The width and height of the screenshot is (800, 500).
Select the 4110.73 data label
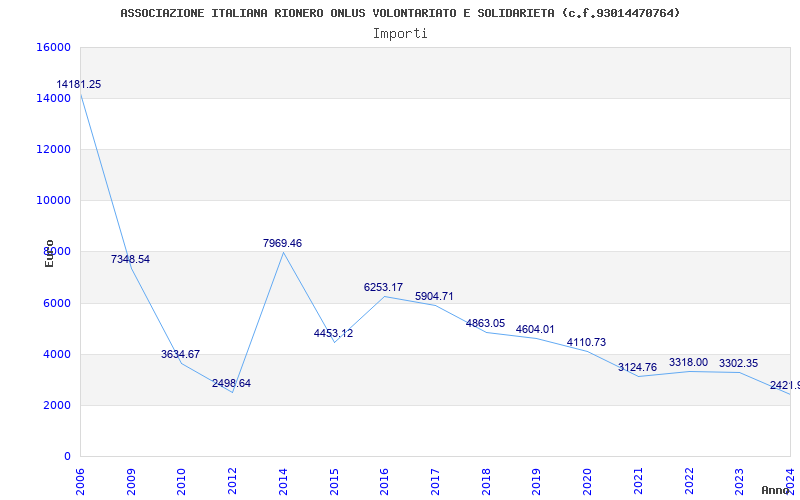pos(586,342)
